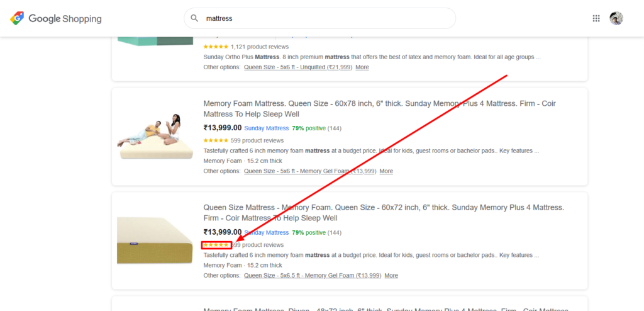Image resolution: width=644 pixels, height=311 pixels.
Task: Click the Google Shopping logo
Action: tap(56, 18)
